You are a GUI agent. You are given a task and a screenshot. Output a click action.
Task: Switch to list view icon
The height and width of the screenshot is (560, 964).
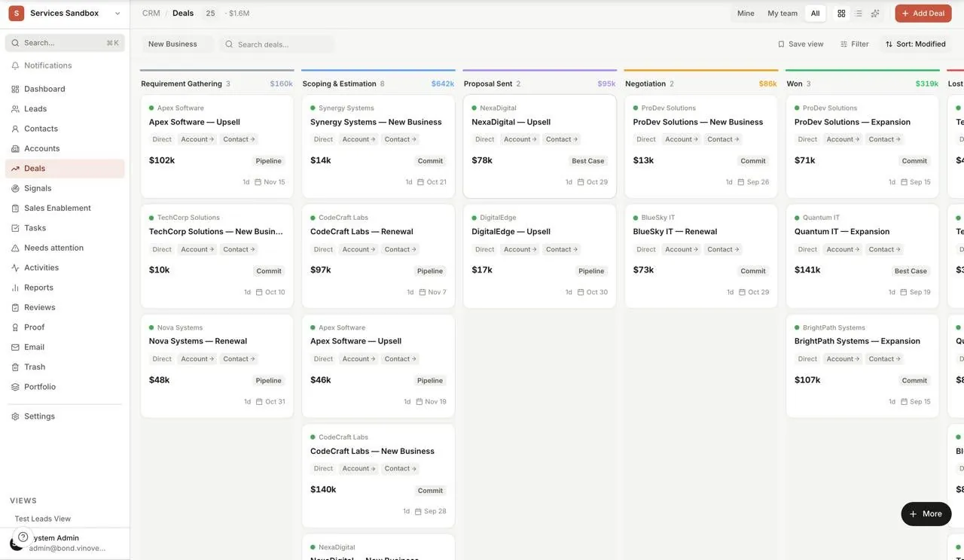858,14
